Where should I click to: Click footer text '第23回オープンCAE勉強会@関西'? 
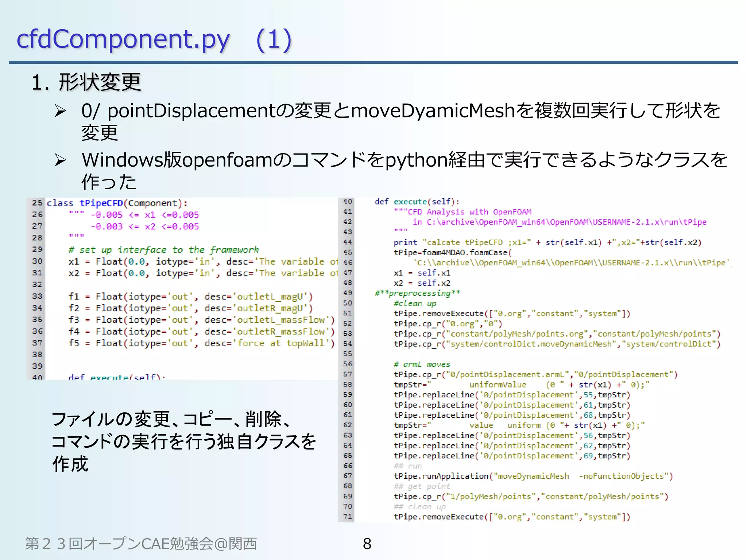tap(141, 544)
